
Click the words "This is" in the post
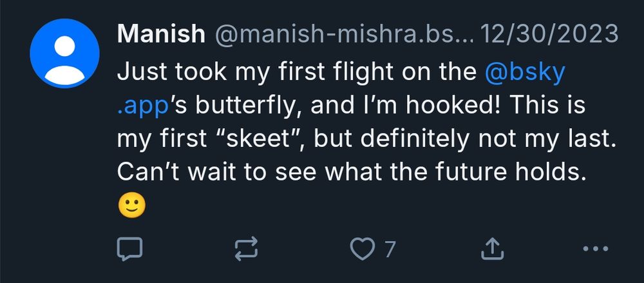[547, 105]
